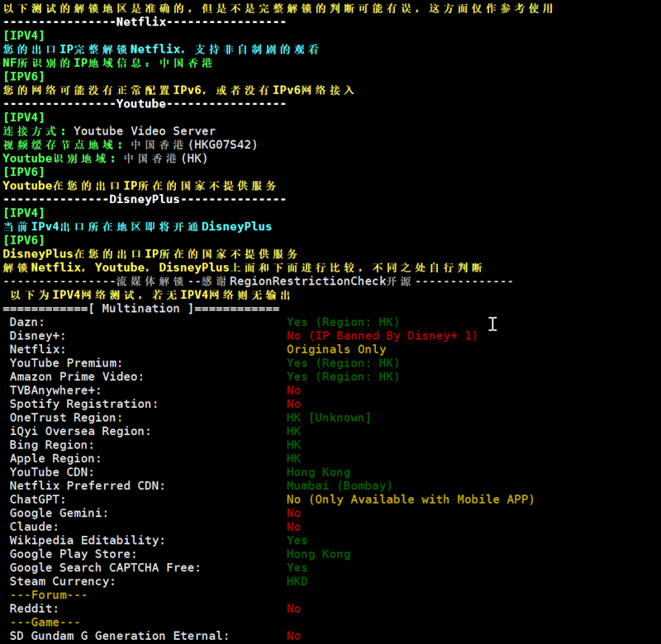The width and height of the screenshot is (661, 644).
Task: Click 'No' result for TVBAnywhere+
Action: pos(293,391)
